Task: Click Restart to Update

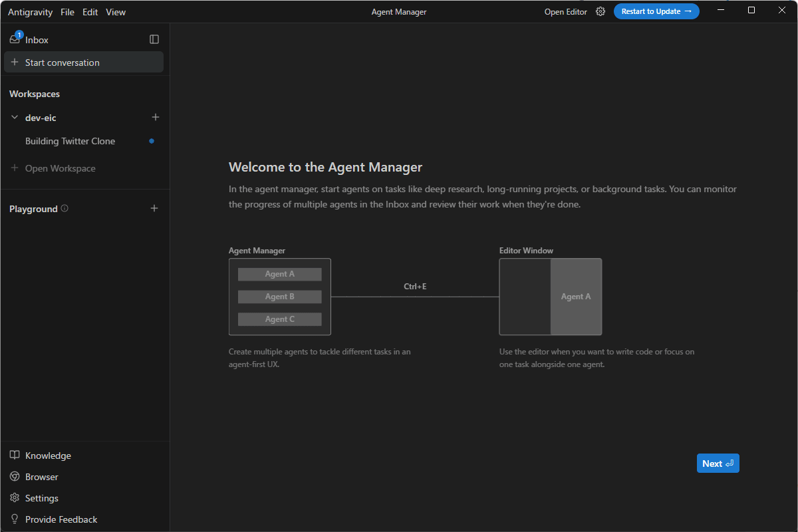Action: 656,11
